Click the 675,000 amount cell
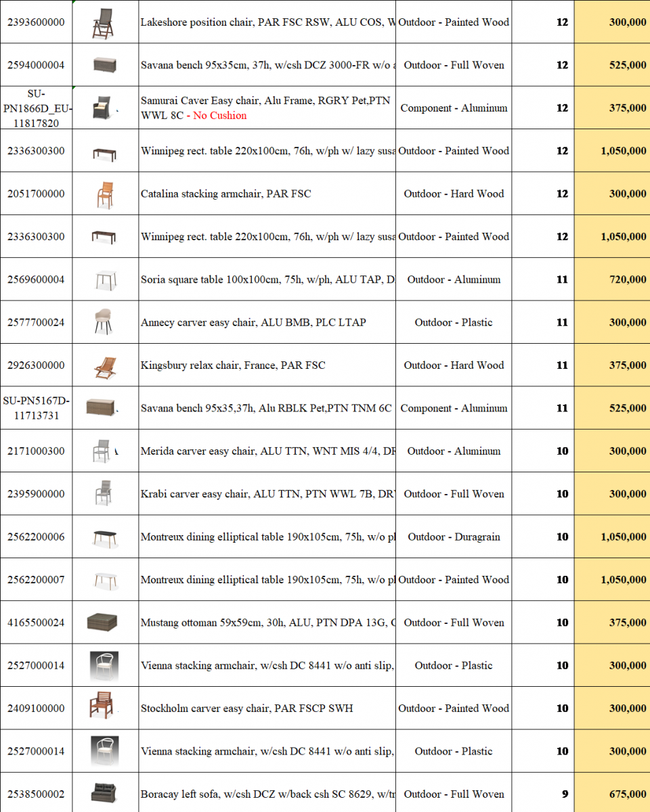650x812 pixels. [x=612, y=794]
